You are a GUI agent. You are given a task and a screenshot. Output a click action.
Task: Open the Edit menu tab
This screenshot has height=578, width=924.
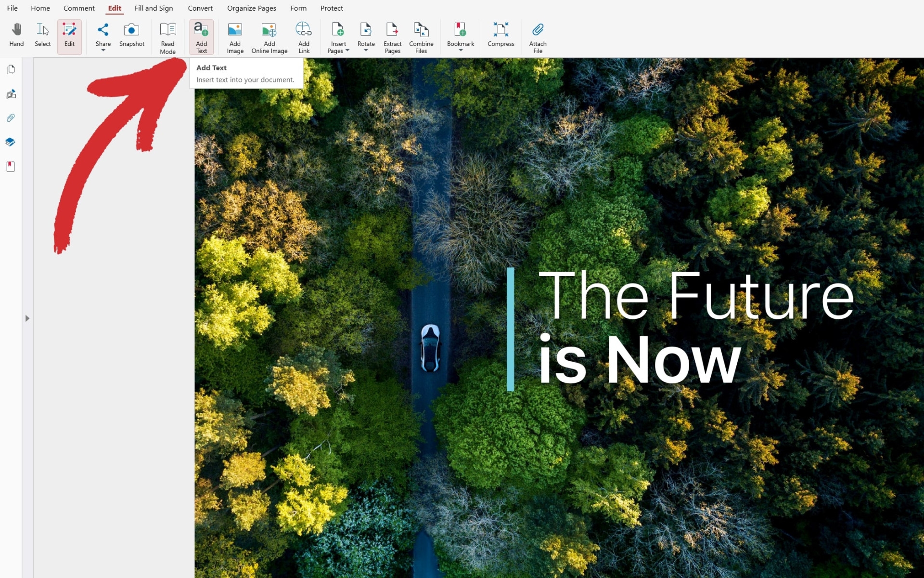115,8
